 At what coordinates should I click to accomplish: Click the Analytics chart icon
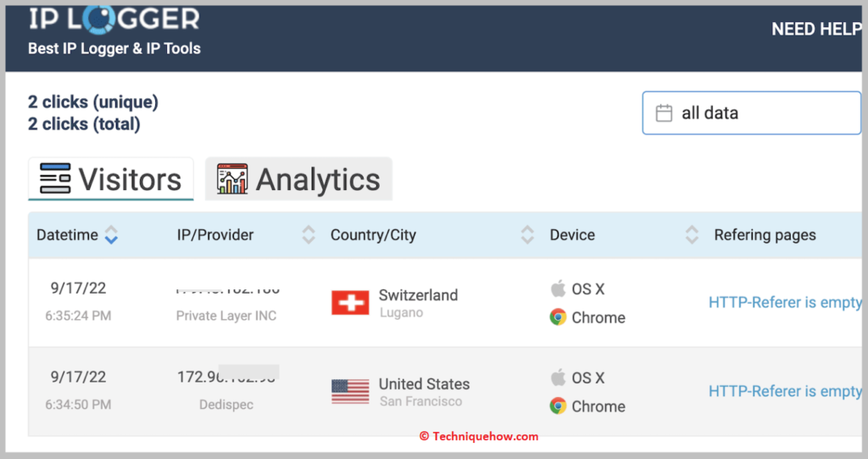tap(232, 178)
